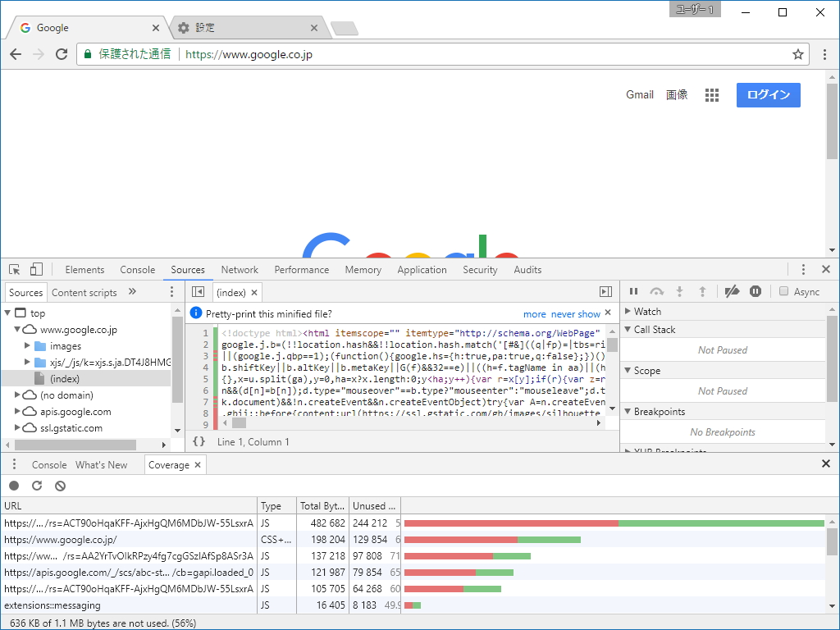This screenshot has width=840, height=630.
Task: Enable the Async checkbox
Action: 783,291
